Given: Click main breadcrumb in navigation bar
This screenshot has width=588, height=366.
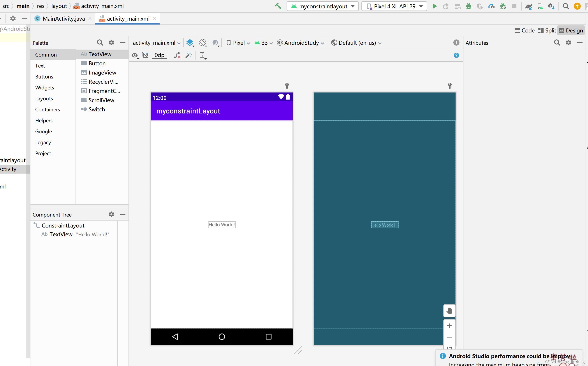Looking at the screenshot, I should (x=23, y=6).
